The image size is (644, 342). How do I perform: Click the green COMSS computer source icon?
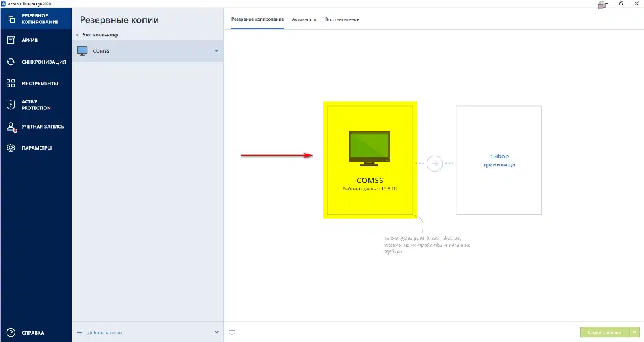369,149
